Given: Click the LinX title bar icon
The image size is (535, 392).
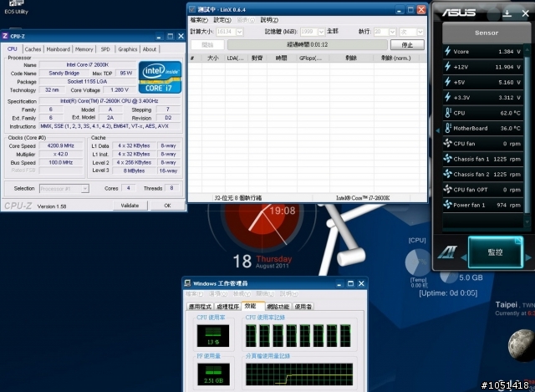Looking at the screenshot, I should [x=192, y=9].
